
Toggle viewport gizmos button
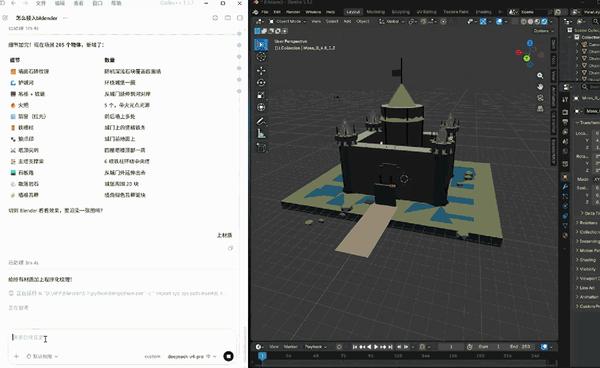point(483,21)
